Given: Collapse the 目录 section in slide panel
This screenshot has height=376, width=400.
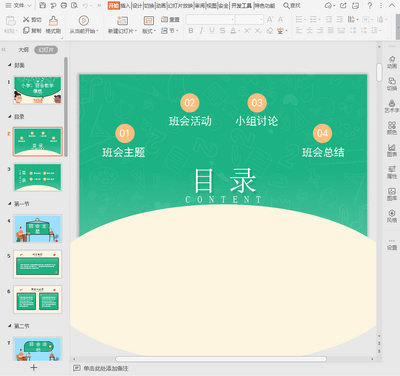Looking at the screenshot, I should coord(9,116).
